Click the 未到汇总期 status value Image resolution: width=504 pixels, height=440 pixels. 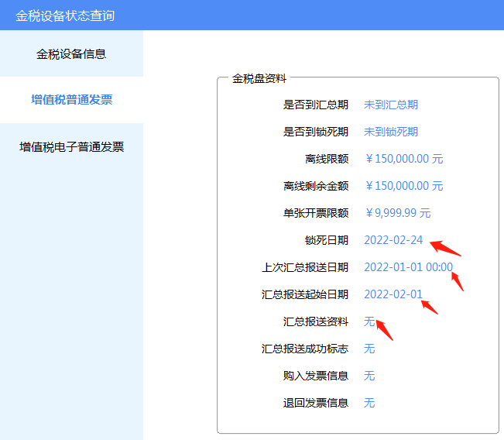[x=390, y=105]
